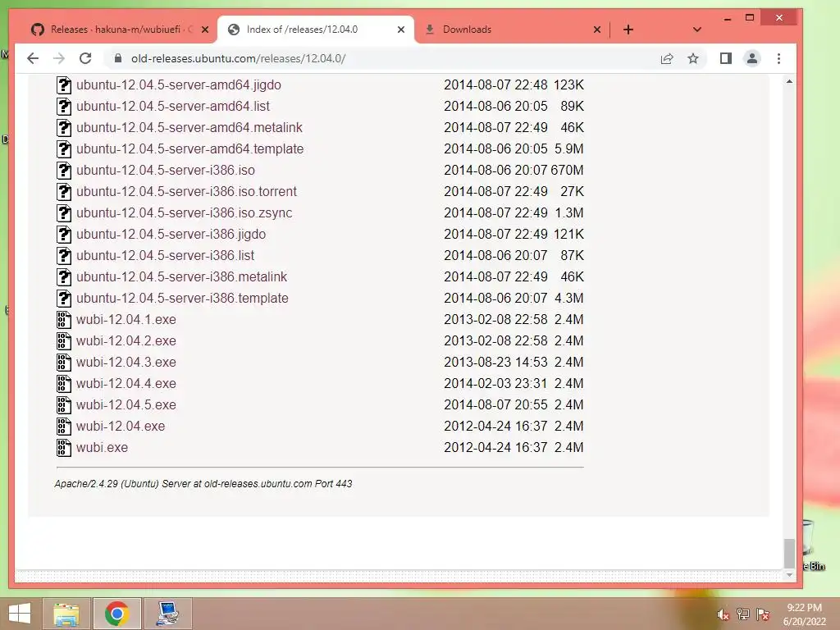
Task: Click the network tray icon
Action: [x=743, y=614]
